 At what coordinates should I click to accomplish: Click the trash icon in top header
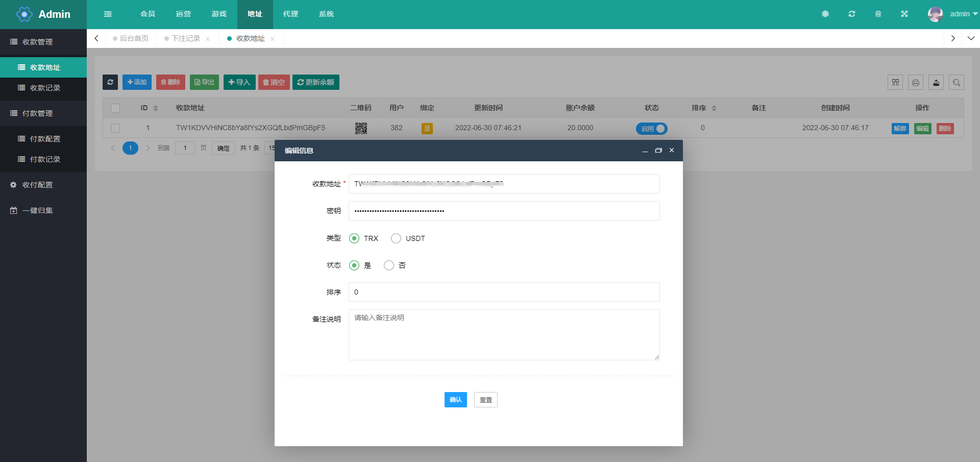pyautogui.click(x=878, y=14)
